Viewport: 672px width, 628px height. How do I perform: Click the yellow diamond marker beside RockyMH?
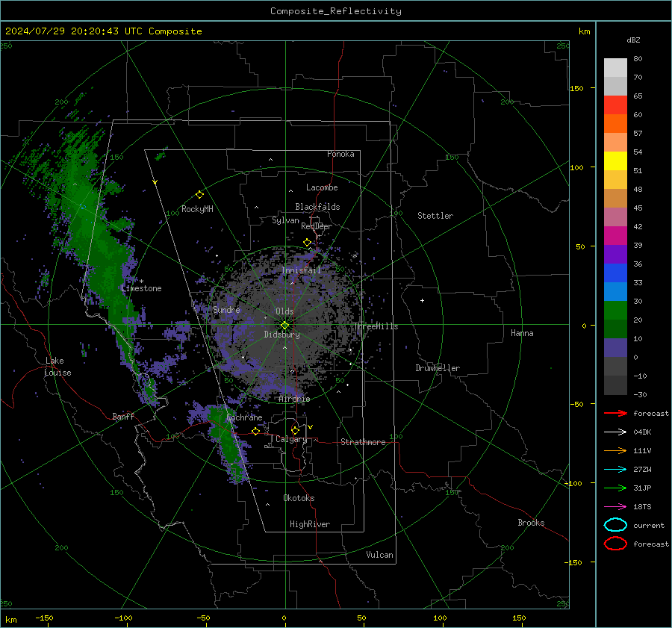coord(199,195)
